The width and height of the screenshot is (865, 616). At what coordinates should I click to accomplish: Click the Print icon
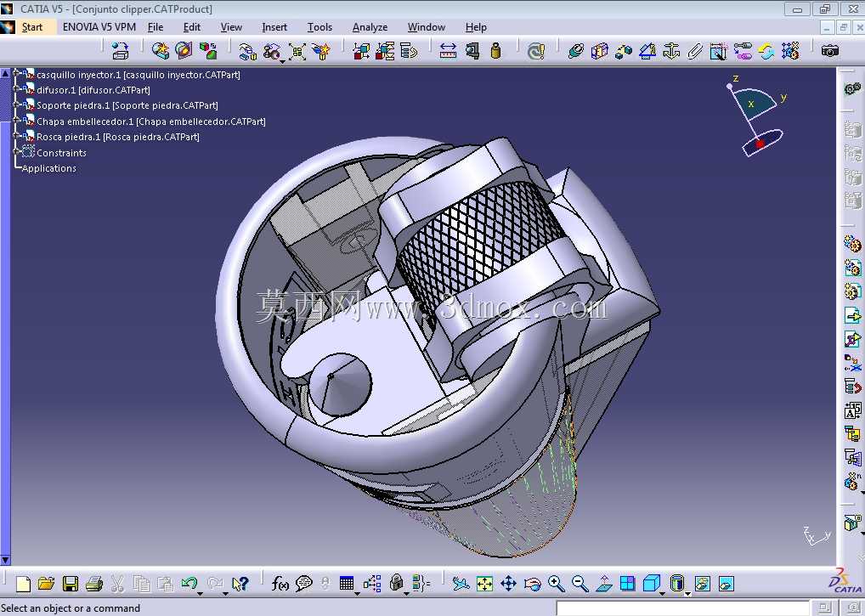pyautogui.click(x=93, y=584)
